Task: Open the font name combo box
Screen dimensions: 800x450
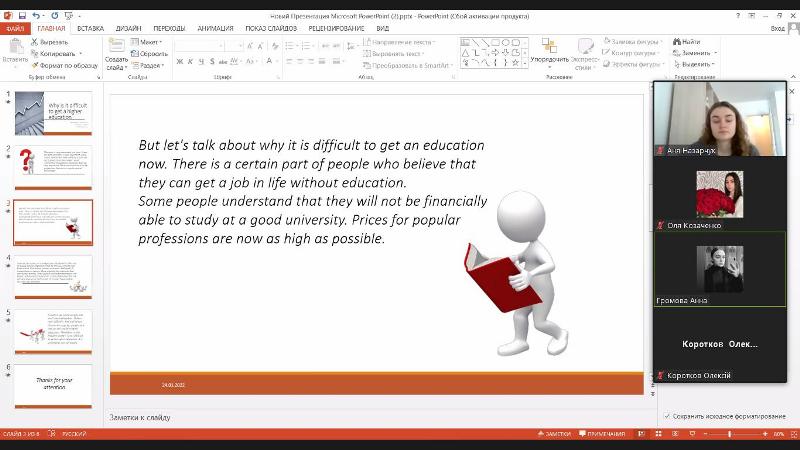Action: (199, 46)
